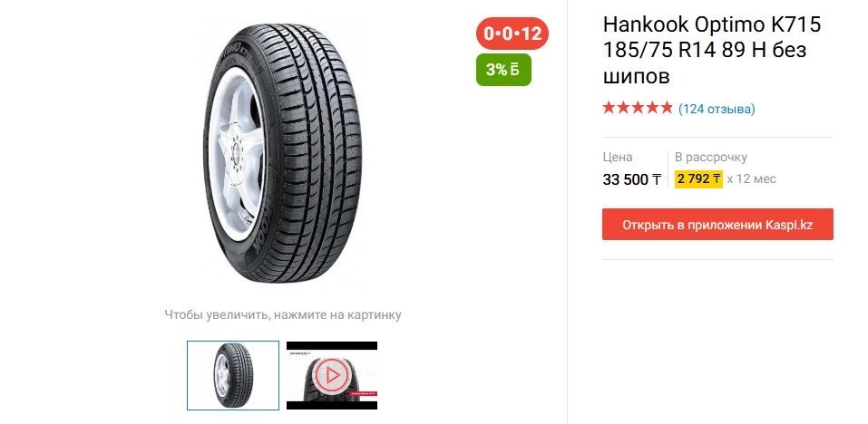Select the fifth rating star
Screen dimensions: 868x424
666,108
